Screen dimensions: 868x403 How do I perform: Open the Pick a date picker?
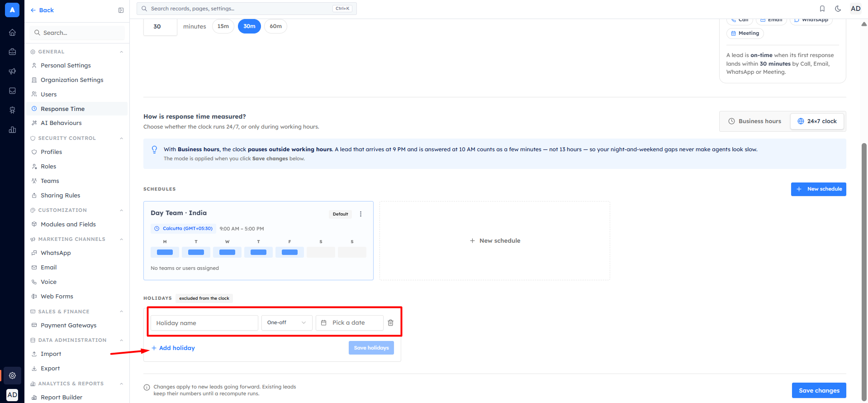click(350, 323)
